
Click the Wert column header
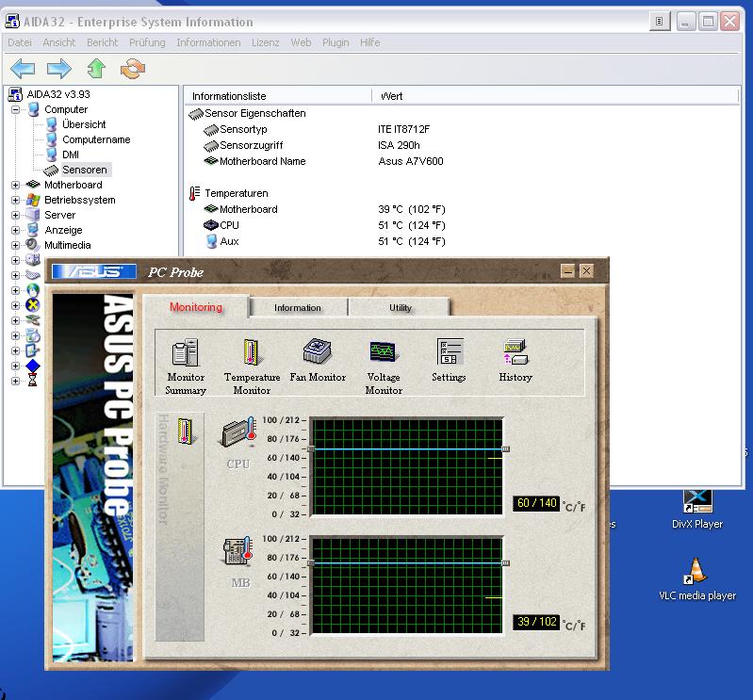555,96
